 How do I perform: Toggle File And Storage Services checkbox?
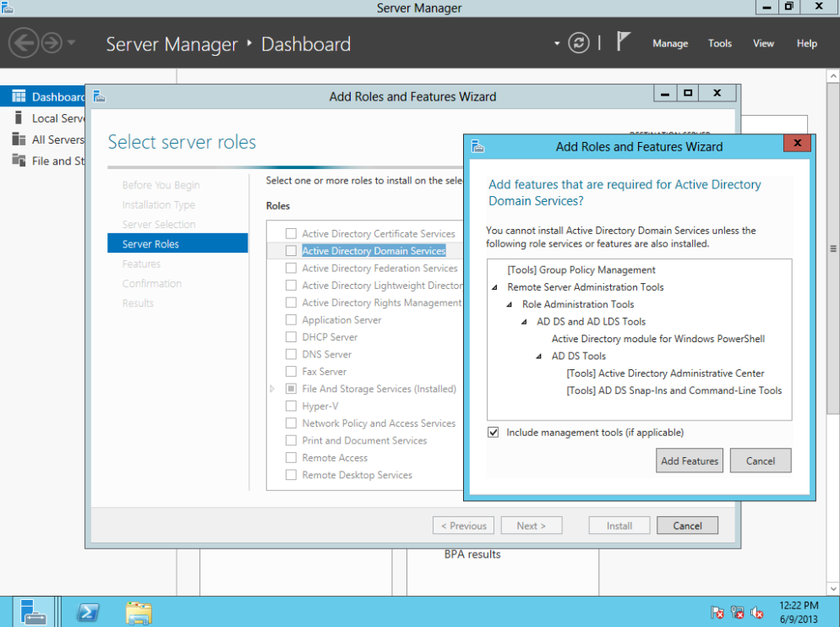(291, 389)
